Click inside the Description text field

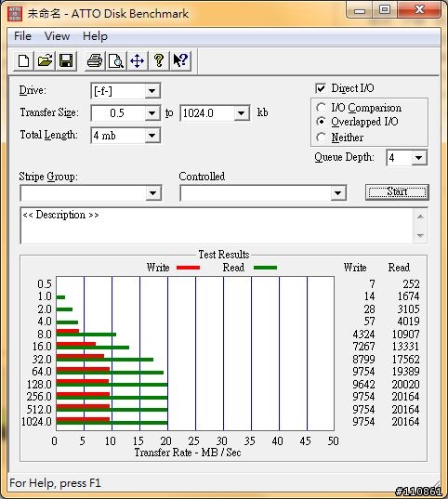coord(217,226)
